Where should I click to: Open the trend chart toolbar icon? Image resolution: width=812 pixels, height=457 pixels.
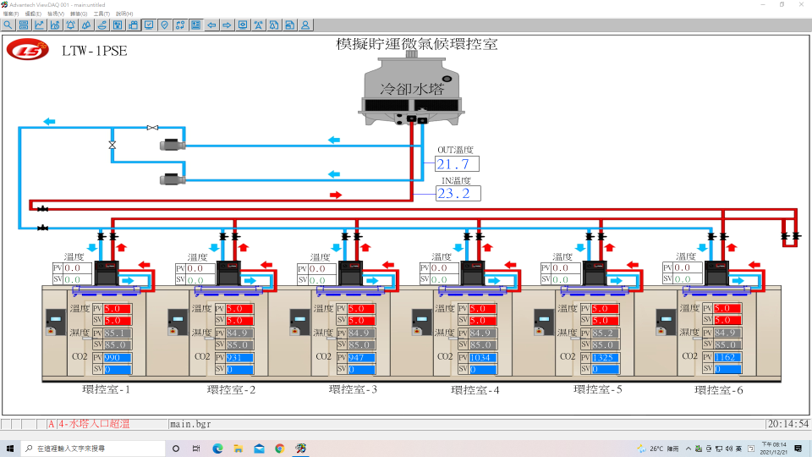[39, 25]
